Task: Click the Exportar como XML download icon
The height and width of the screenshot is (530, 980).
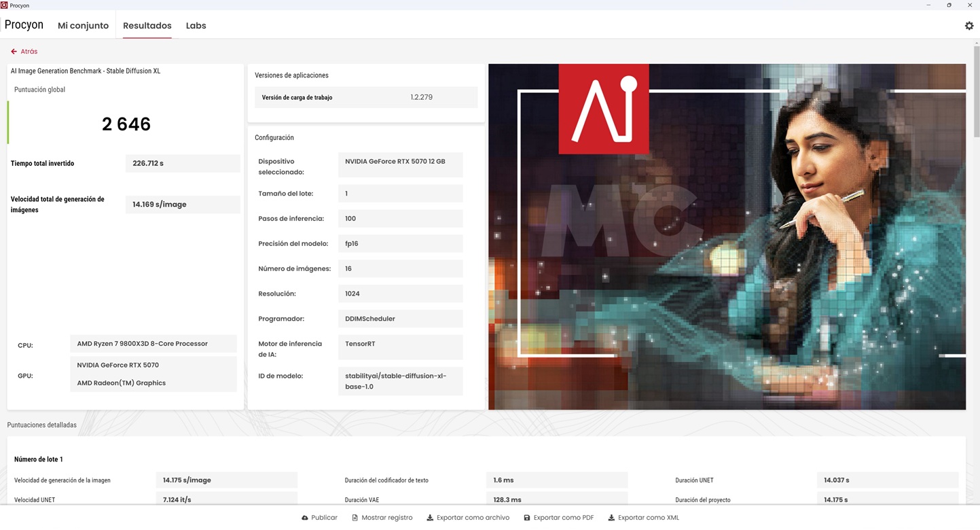Action: (x=611, y=518)
